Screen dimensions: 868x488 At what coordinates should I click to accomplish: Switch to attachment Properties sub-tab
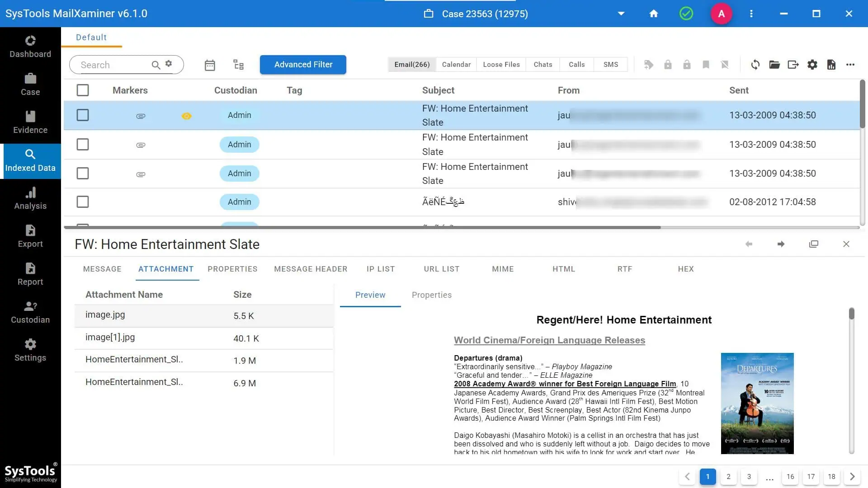click(x=432, y=295)
